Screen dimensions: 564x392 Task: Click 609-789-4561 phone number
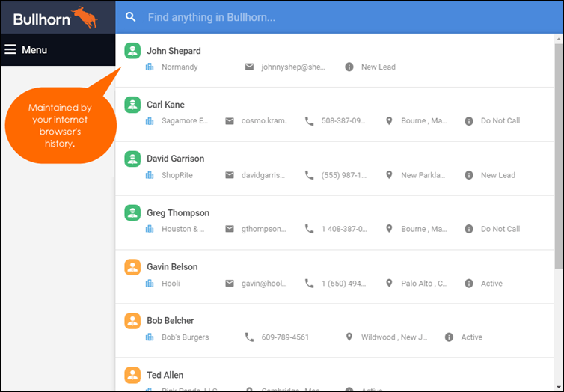point(285,337)
